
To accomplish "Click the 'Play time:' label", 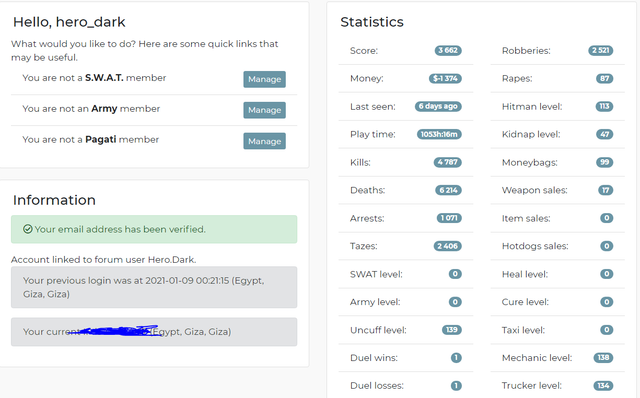I will tap(373, 134).
